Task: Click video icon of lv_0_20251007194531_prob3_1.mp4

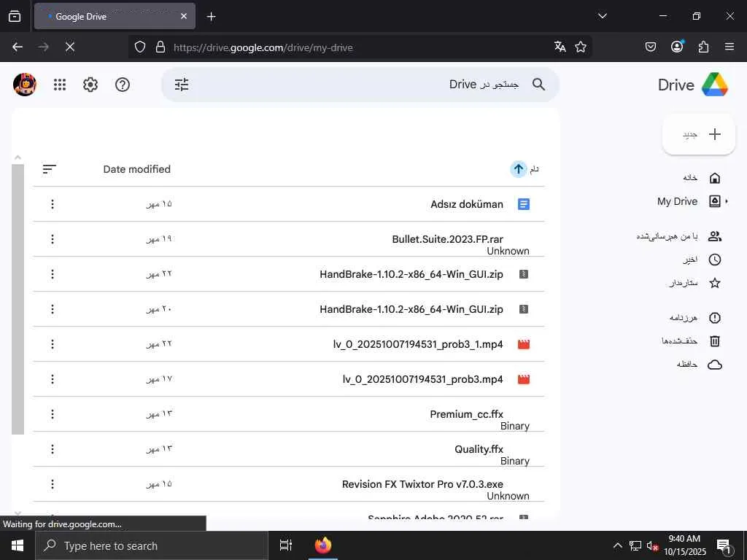Action: tap(524, 344)
